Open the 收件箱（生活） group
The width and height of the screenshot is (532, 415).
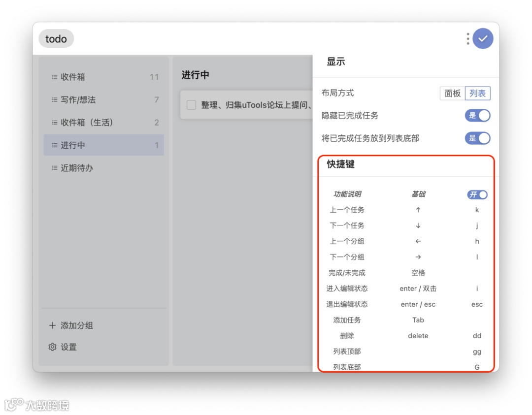(x=104, y=123)
